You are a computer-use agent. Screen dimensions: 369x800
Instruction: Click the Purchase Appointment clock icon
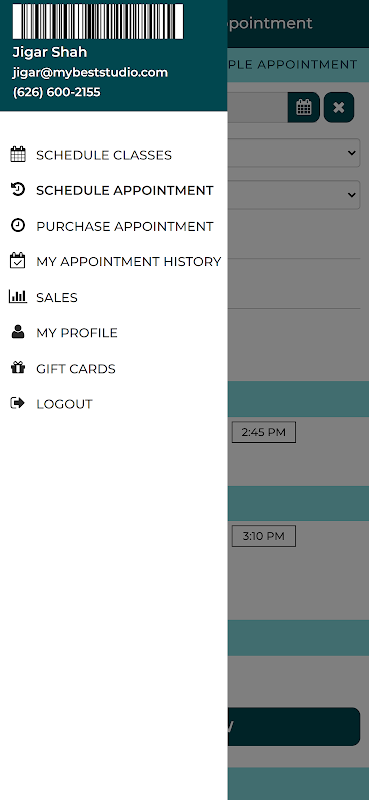pos(18,226)
